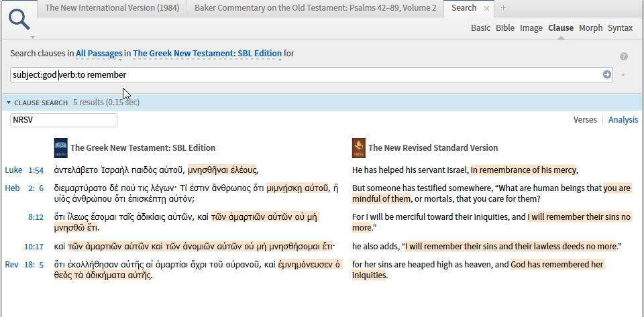Choose the Basic search type
644x317 pixels.
(480, 28)
